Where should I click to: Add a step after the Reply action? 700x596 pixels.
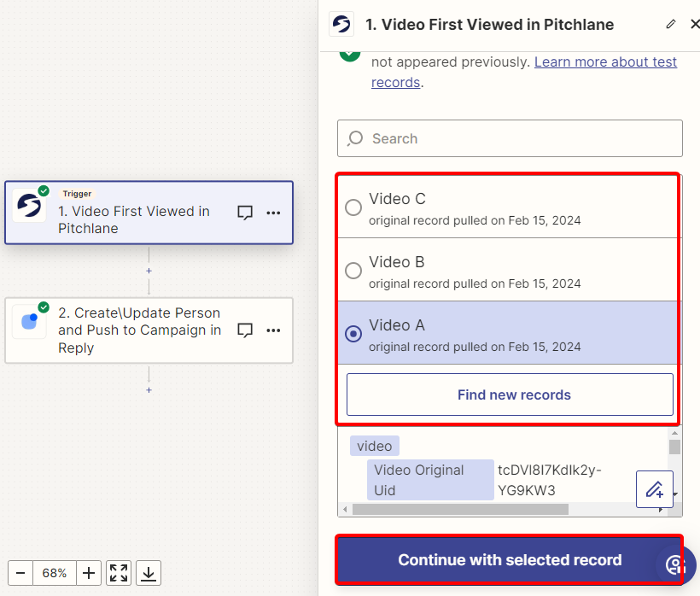[149, 390]
